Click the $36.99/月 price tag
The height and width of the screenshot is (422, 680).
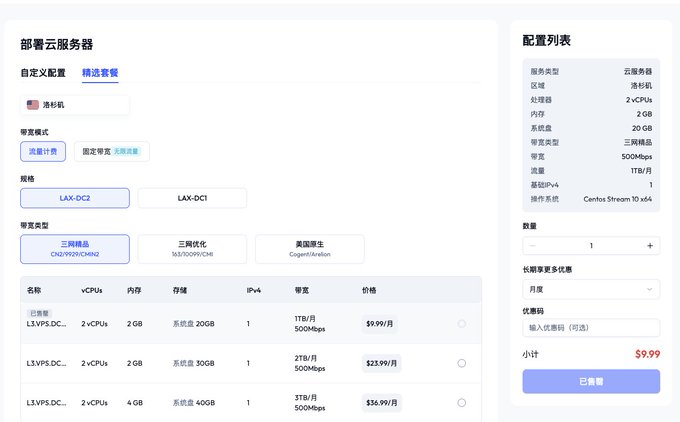[382, 403]
